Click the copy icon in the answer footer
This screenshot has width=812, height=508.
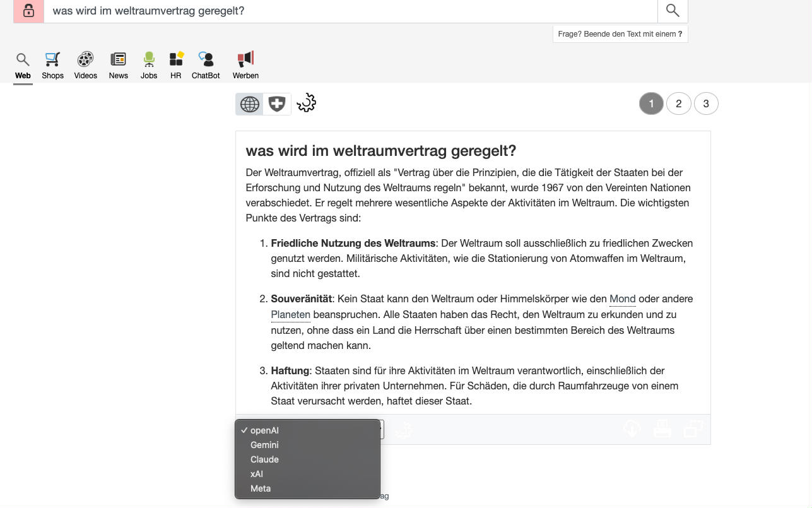click(693, 429)
